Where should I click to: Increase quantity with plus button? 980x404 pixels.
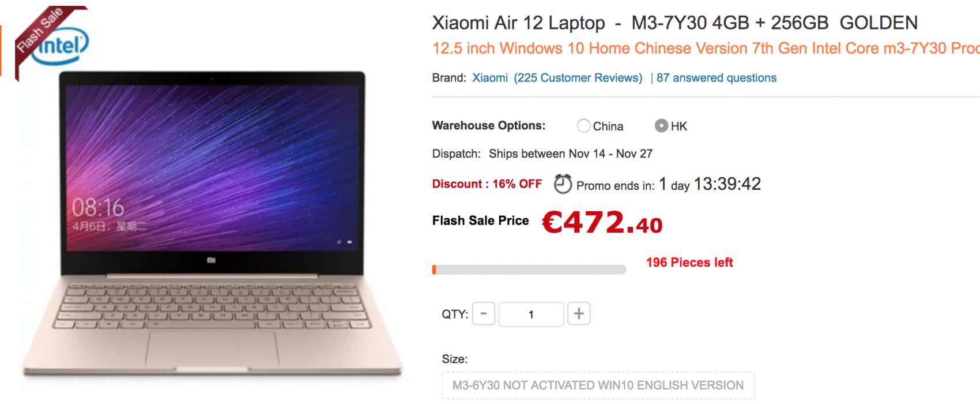579,314
